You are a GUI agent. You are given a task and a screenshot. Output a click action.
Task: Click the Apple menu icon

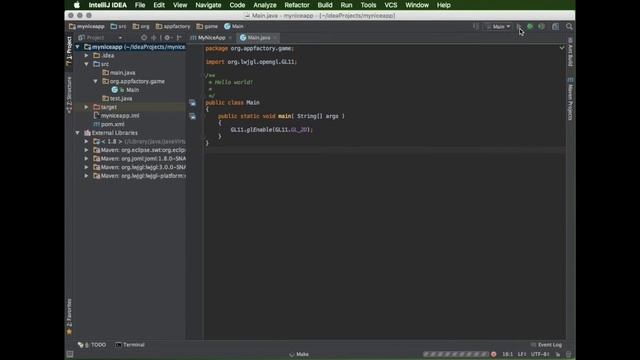(77, 5)
